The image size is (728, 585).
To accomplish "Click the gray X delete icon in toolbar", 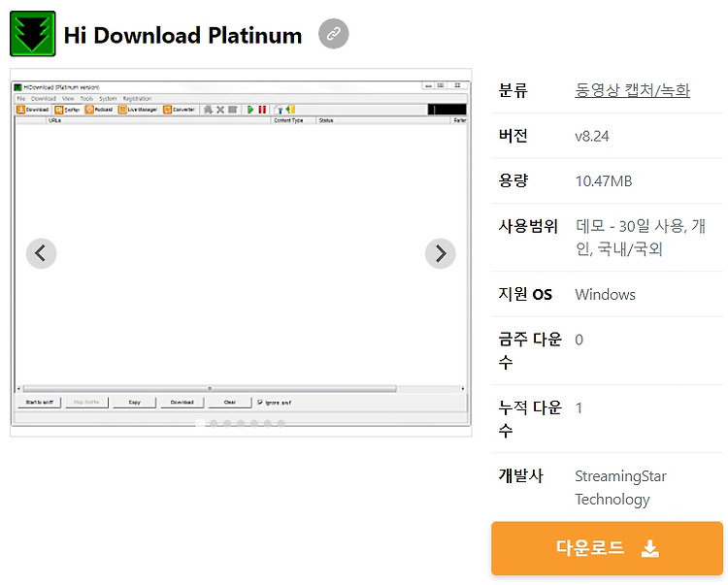I will 220,110.
